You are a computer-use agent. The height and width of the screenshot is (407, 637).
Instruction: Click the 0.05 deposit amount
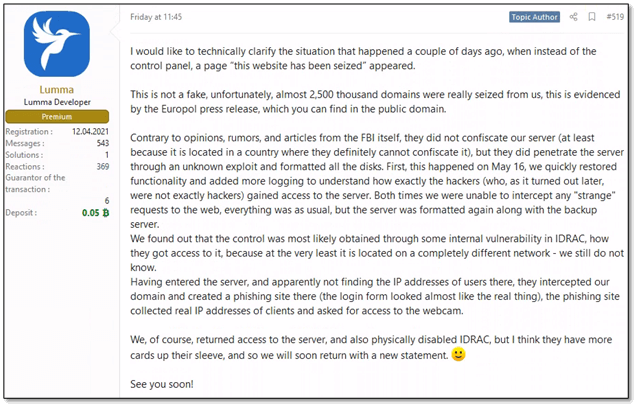click(87, 213)
